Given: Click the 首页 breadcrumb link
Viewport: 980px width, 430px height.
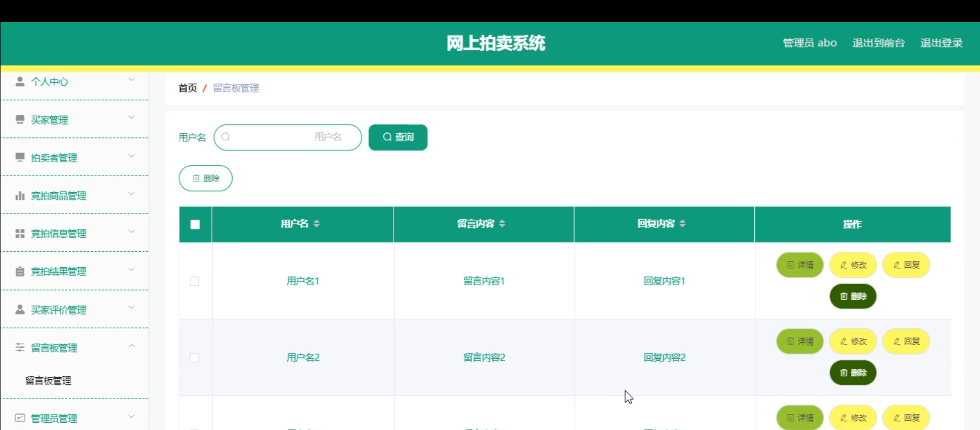Looking at the screenshot, I should (188, 88).
